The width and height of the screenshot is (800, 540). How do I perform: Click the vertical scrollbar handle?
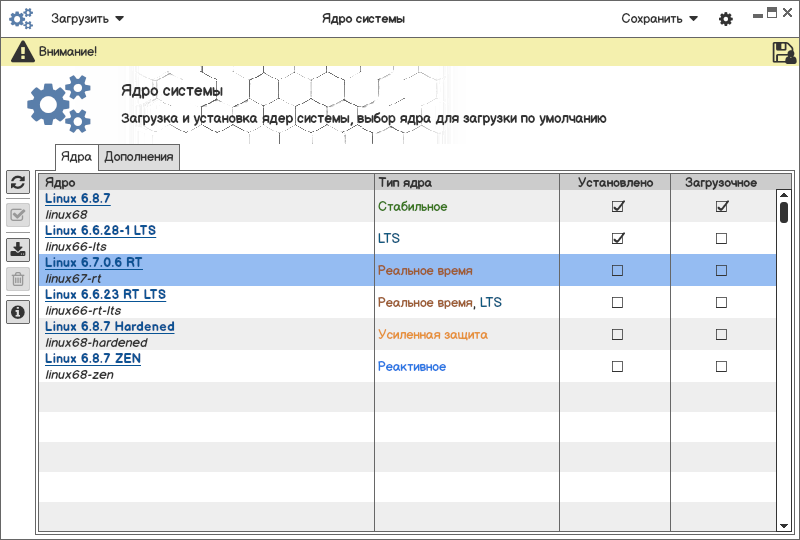[x=784, y=212]
